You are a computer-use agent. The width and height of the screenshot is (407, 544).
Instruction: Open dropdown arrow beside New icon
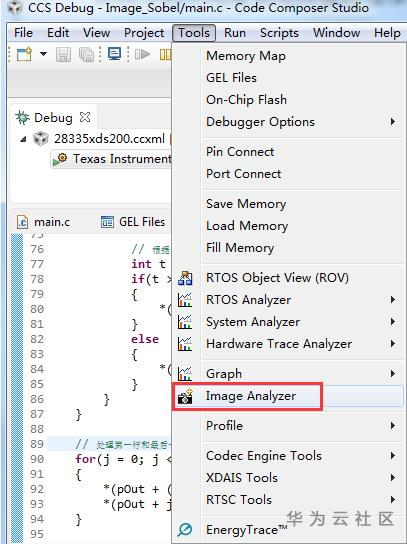tap(43, 54)
